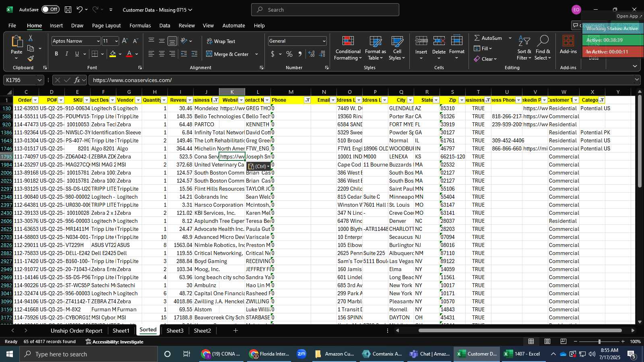Click the Clear button

tap(485, 59)
